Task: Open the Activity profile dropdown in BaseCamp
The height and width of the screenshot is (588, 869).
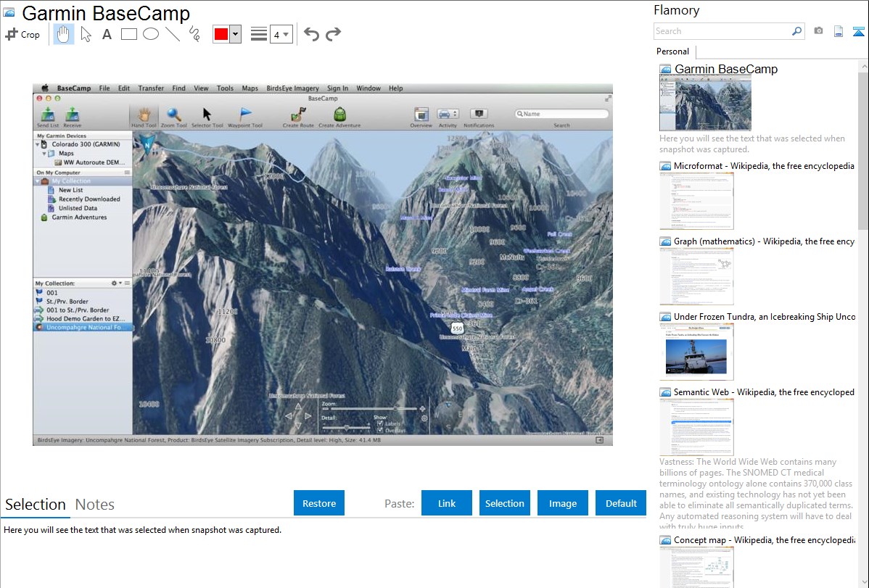Action: point(448,114)
